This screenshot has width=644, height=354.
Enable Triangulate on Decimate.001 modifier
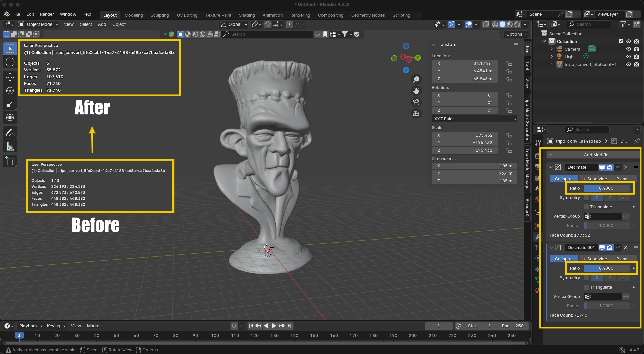(x=586, y=287)
